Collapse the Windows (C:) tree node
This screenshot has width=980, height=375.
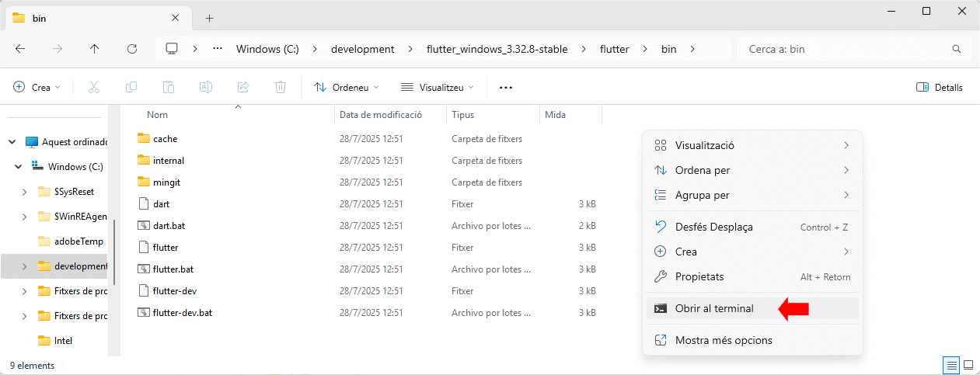click(x=19, y=167)
